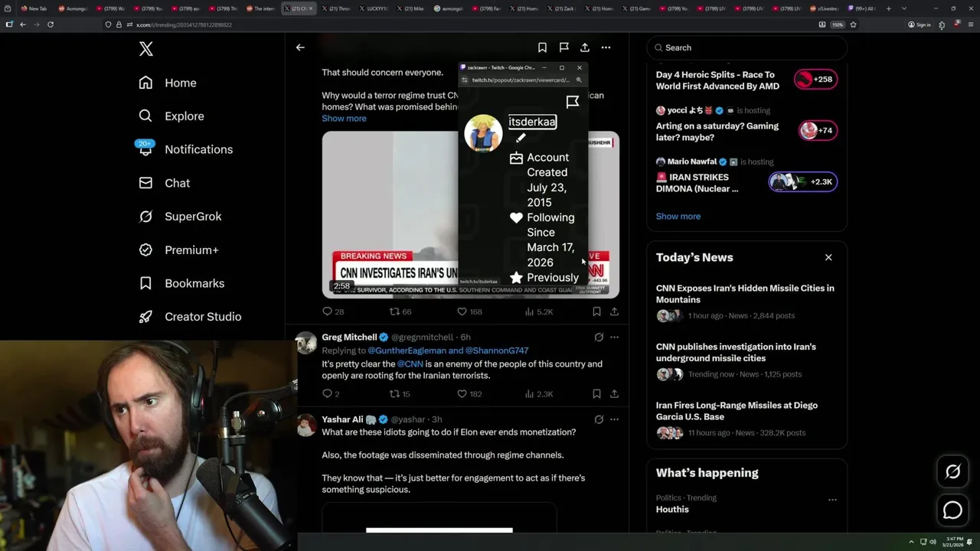Repost Greg Mitchell's reply (15 reposts)
The image size is (980, 551).
(400, 394)
